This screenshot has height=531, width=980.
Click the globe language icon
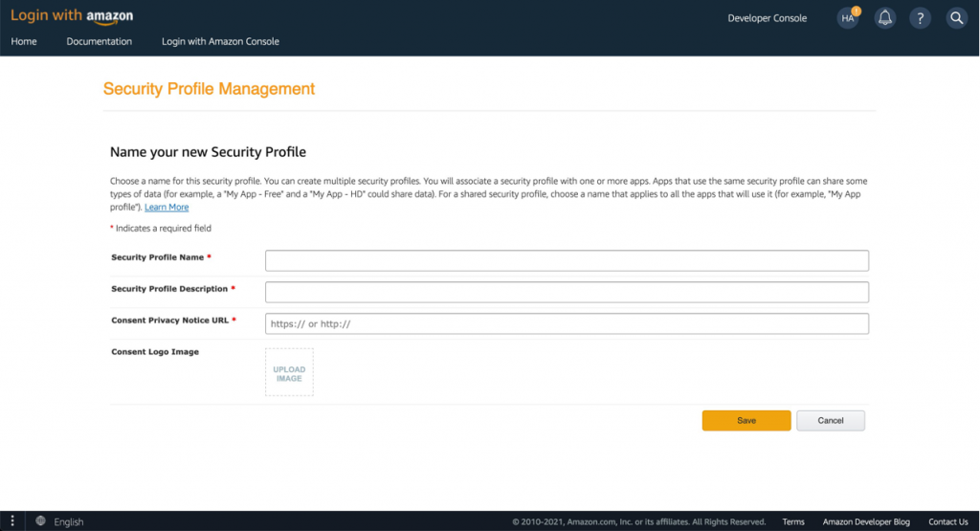pyautogui.click(x=40, y=521)
